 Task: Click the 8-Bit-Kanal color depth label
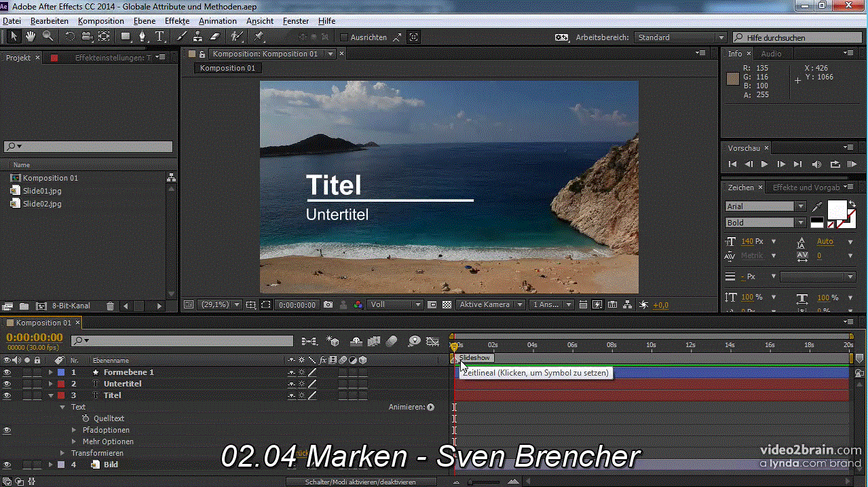coord(72,306)
